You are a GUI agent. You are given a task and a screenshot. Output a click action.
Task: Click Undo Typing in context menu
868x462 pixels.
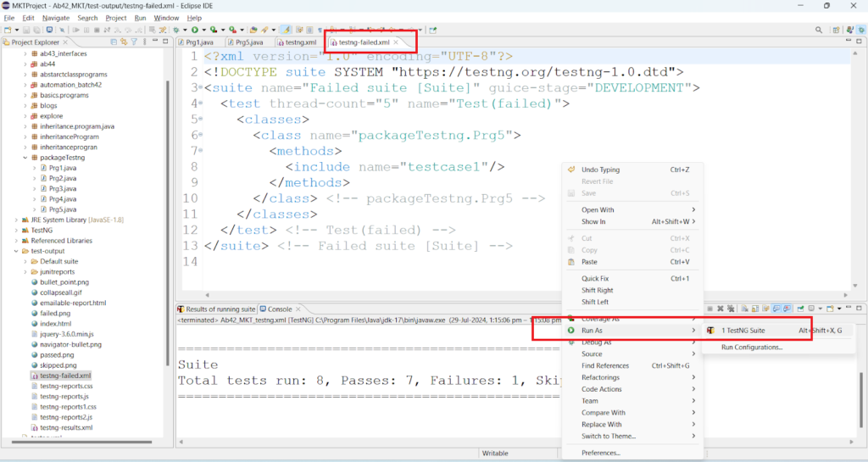click(632, 170)
